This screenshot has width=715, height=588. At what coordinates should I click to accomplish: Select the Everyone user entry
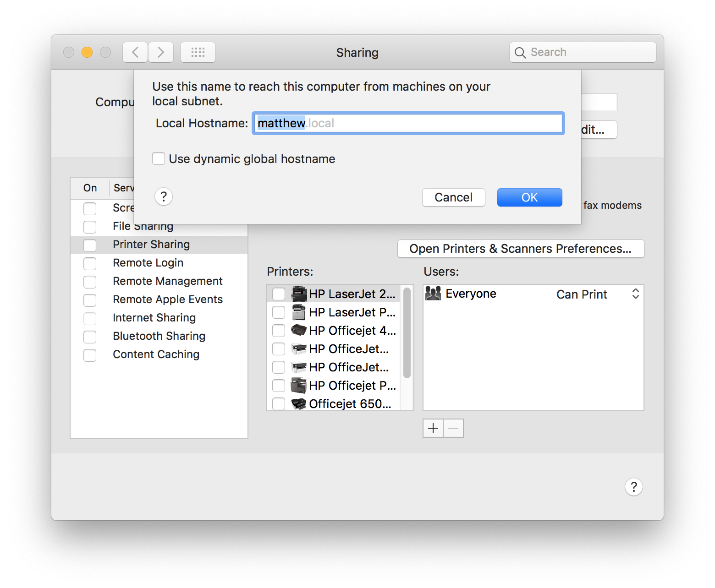pos(533,294)
